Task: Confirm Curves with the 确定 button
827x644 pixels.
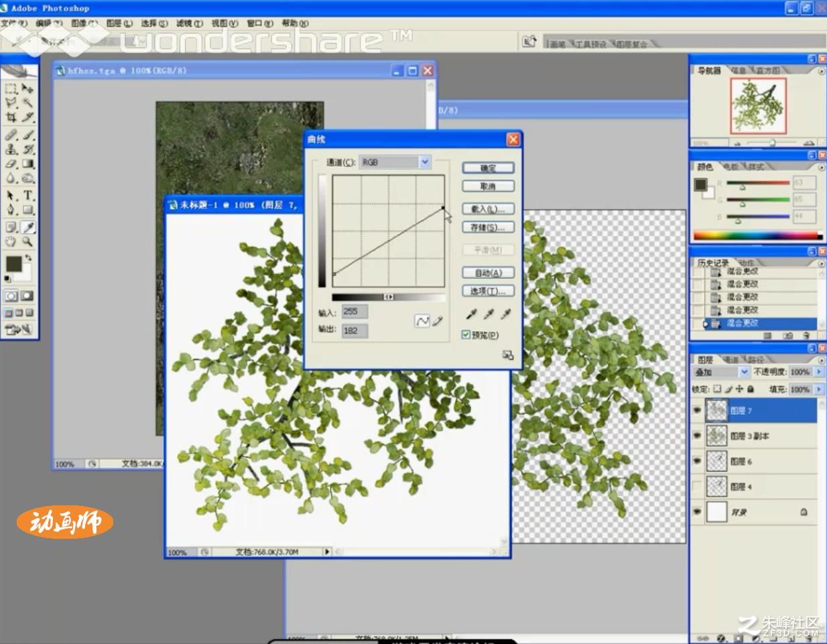Action: point(488,168)
